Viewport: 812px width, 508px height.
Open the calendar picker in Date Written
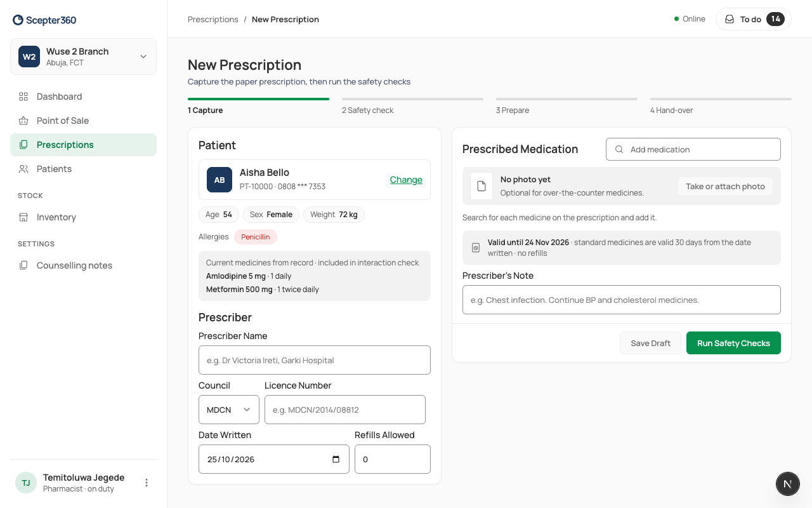[x=336, y=459]
